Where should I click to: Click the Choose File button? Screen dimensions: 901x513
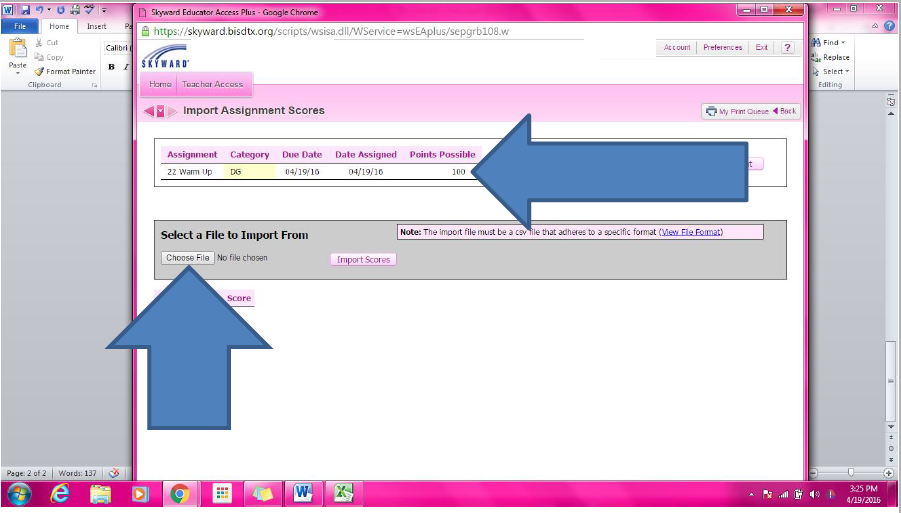pos(188,258)
